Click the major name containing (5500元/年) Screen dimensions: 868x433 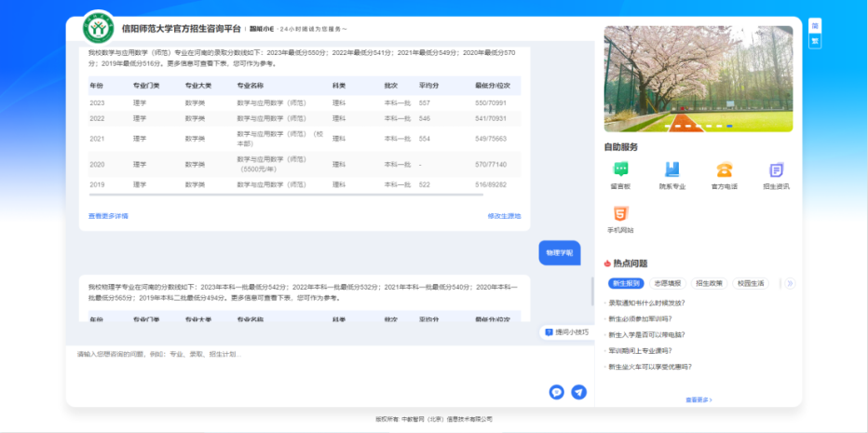pyautogui.click(x=272, y=165)
